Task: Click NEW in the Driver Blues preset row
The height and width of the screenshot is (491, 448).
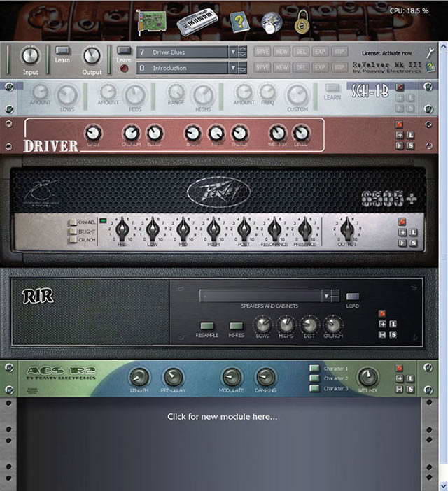Action: coord(281,52)
